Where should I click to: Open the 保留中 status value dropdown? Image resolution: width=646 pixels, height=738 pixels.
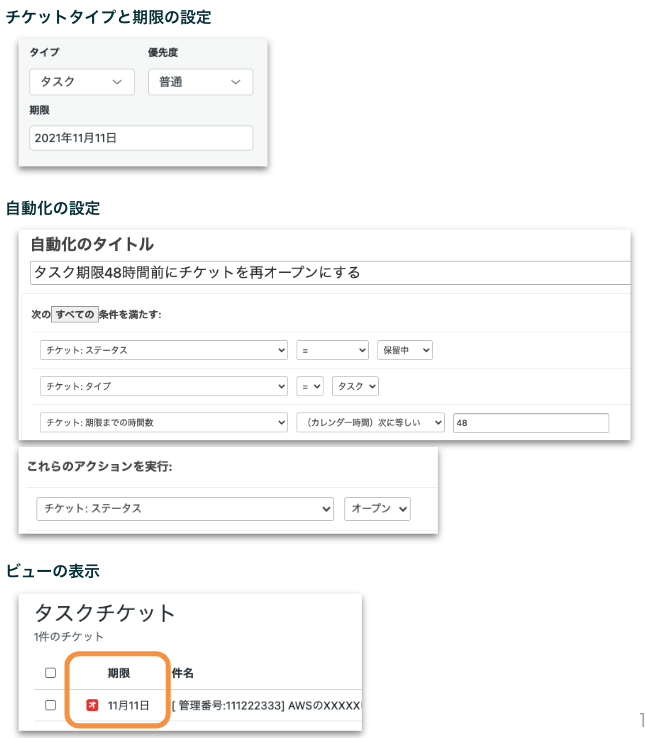[x=404, y=350]
